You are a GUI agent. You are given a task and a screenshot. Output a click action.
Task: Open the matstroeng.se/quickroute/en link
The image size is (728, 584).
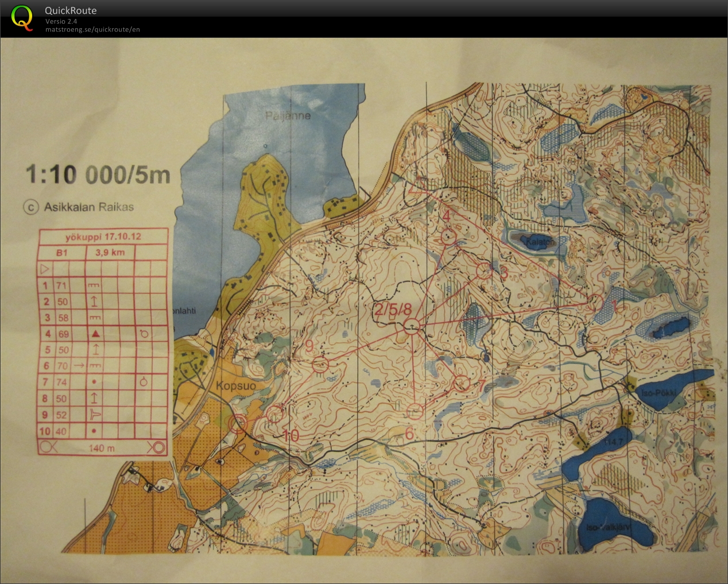tap(92, 30)
